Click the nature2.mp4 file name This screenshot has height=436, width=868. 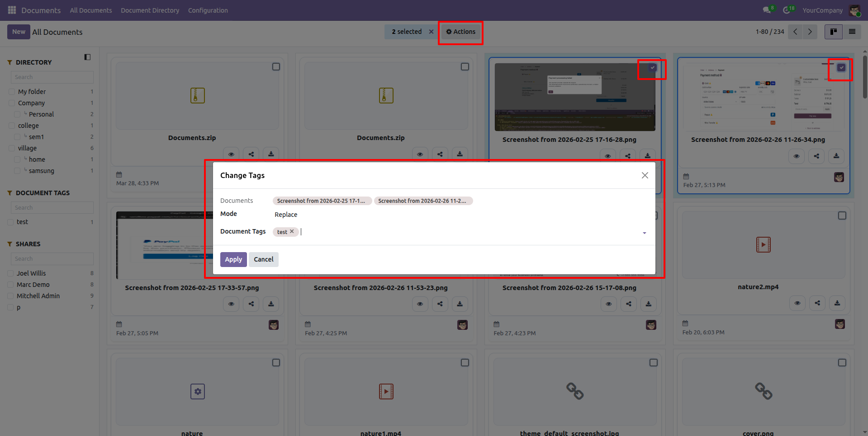[x=758, y=287]
